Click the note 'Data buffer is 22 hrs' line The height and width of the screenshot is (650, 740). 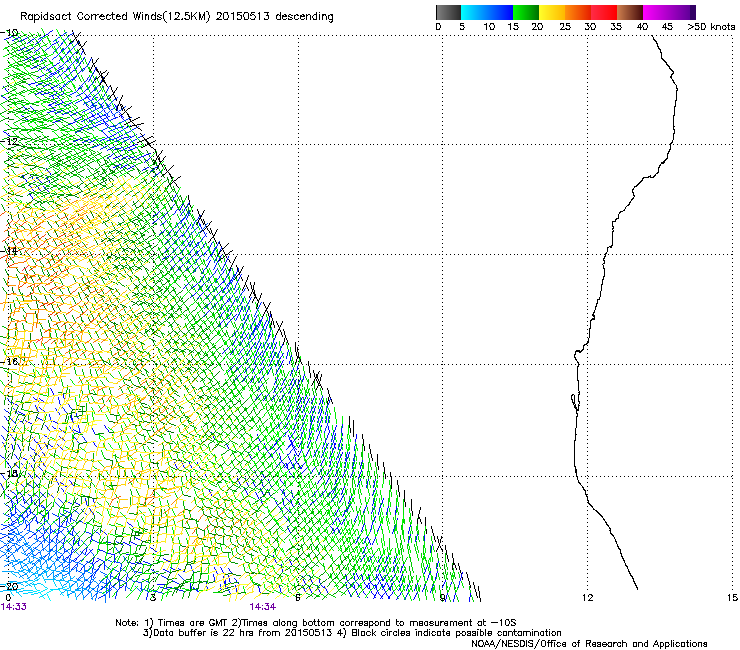click(352, 633)
